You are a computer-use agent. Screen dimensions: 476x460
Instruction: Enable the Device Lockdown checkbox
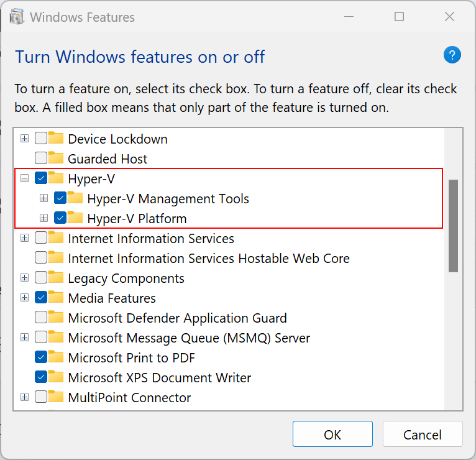click(41, 139)
